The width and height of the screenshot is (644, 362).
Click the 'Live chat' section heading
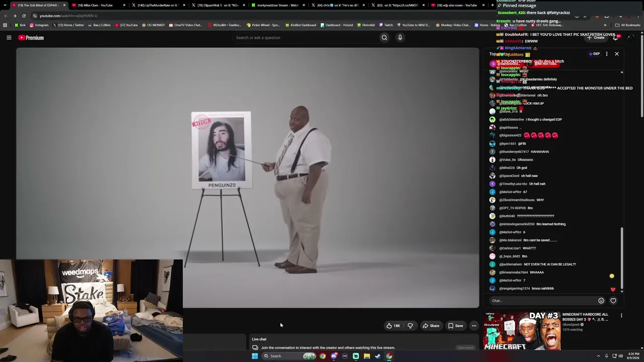259,339
